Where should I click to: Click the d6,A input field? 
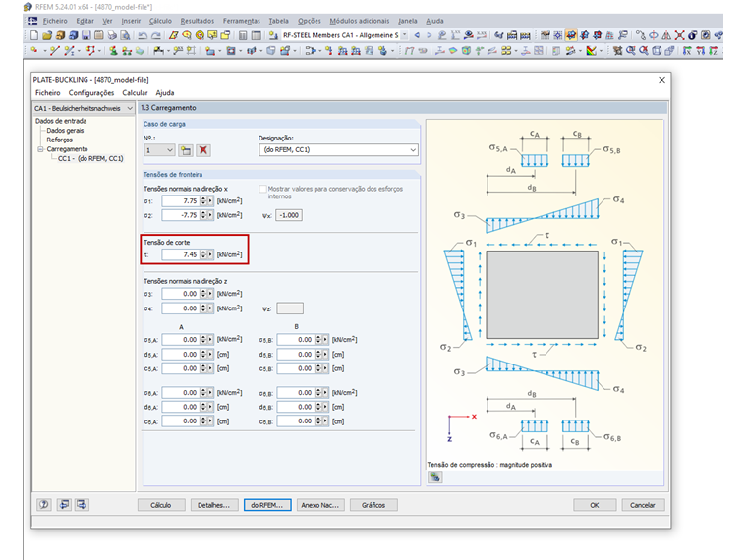pyautogui.click(x=180, y=407)
